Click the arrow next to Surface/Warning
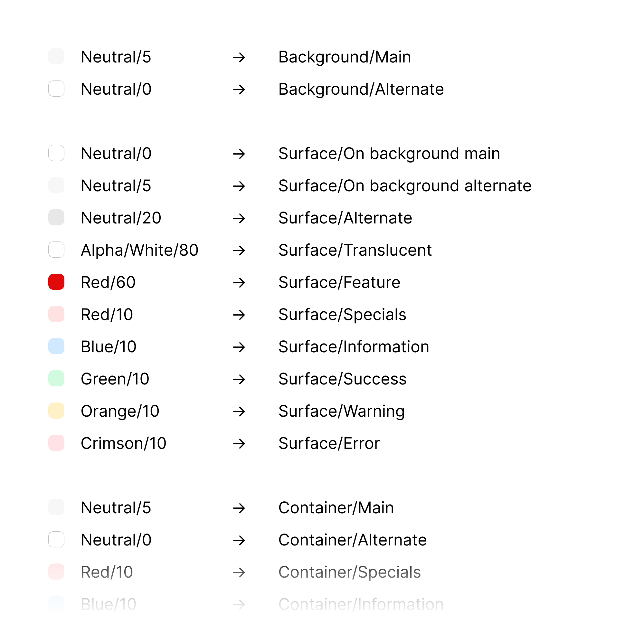644x644 pixels. point(239,412)
